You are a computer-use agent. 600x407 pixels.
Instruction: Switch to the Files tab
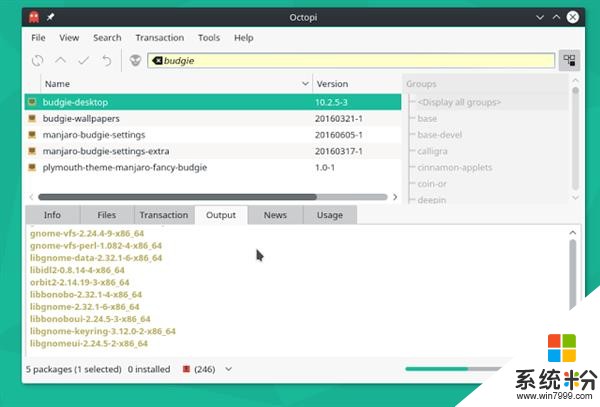point(107,215)
